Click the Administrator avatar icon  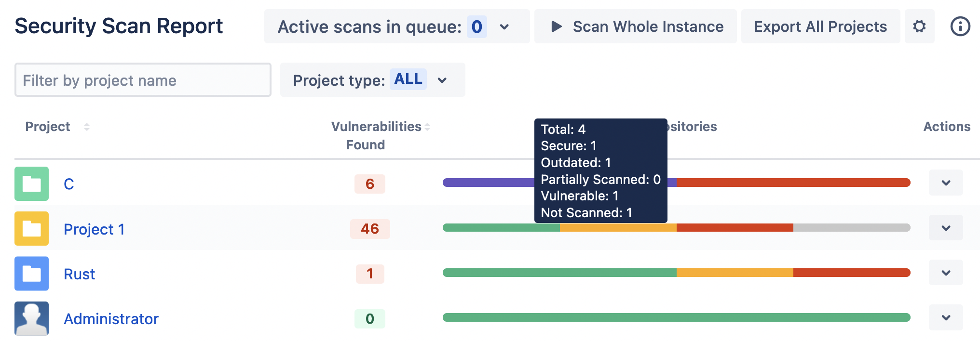[32, 318]
